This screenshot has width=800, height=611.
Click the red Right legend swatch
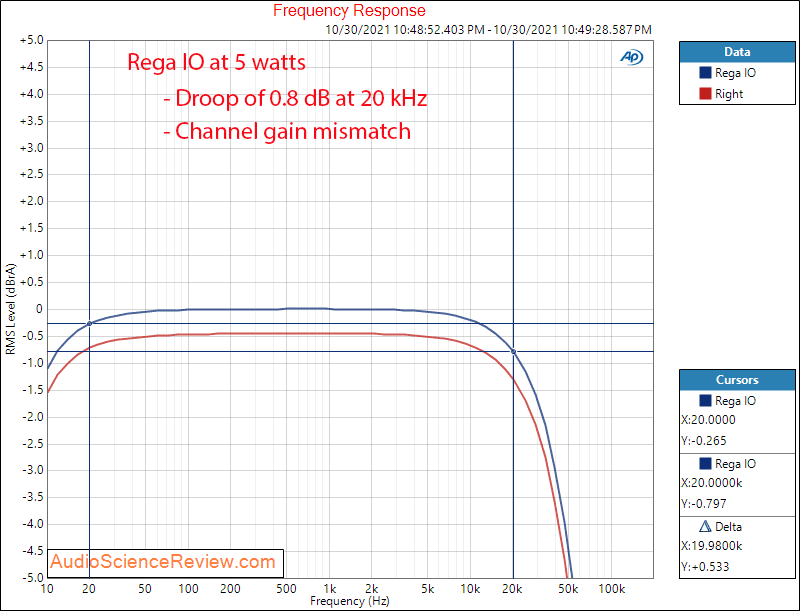click(x=705, y=94)
